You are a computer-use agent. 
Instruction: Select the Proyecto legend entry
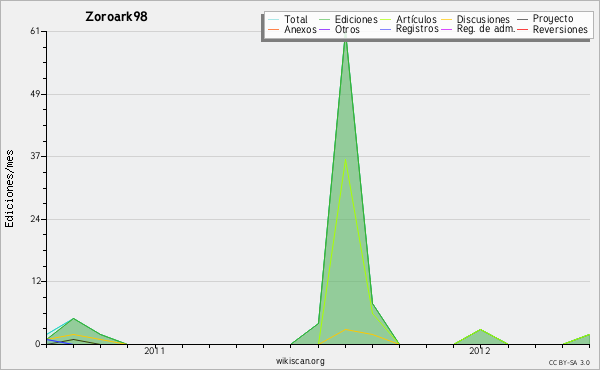553,19
